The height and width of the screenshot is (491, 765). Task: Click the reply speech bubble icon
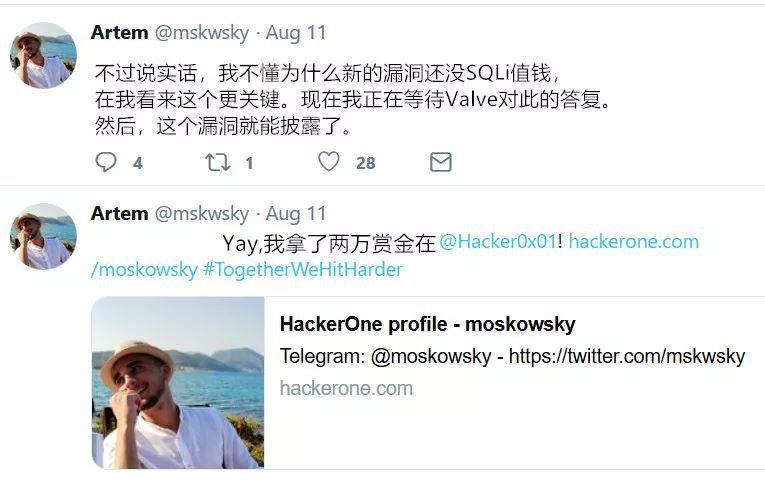pos(106,162)
